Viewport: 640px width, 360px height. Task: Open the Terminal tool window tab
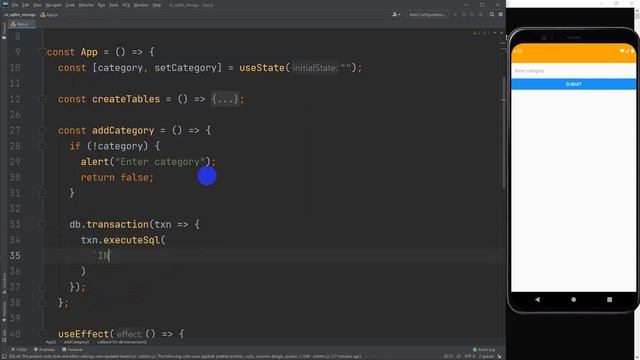click(72, 349)
